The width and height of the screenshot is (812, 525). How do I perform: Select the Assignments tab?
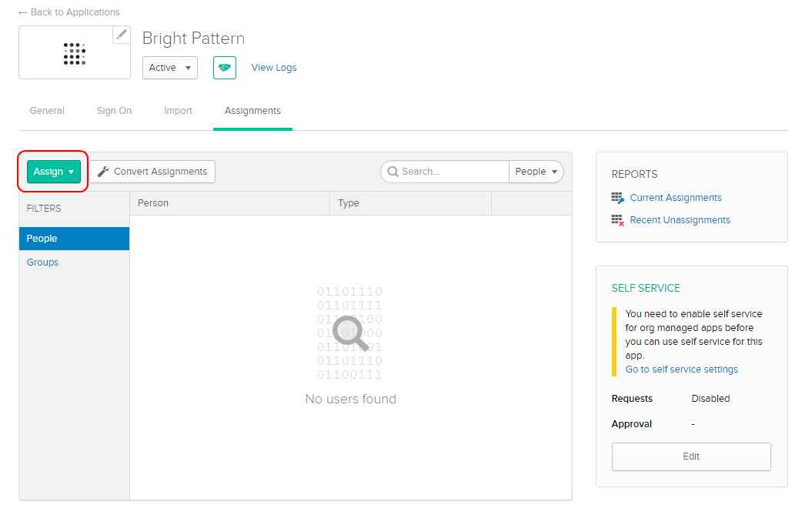tap(252, 111)
